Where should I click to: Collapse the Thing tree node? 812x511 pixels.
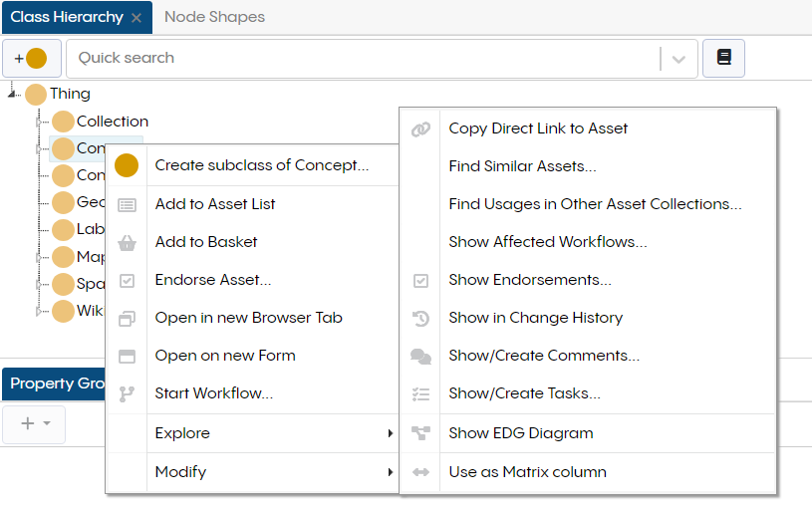click(x=11, y=94)
